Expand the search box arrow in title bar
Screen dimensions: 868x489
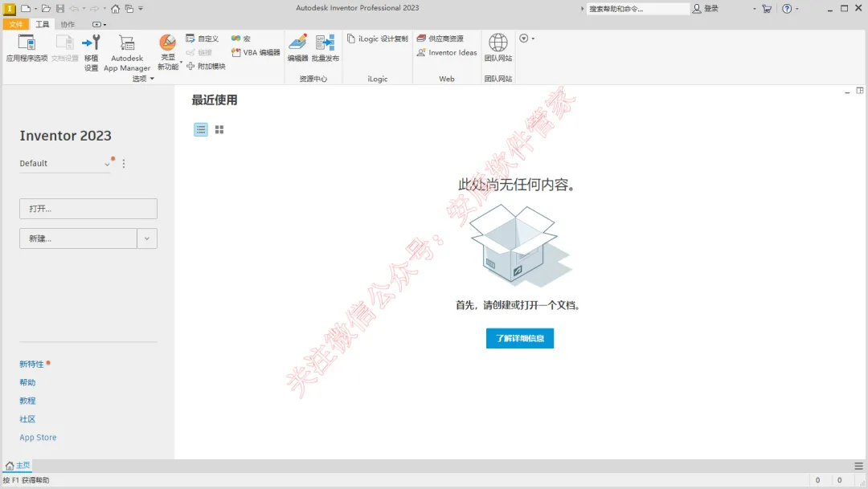pyautogui.click(x=583, y=9)
